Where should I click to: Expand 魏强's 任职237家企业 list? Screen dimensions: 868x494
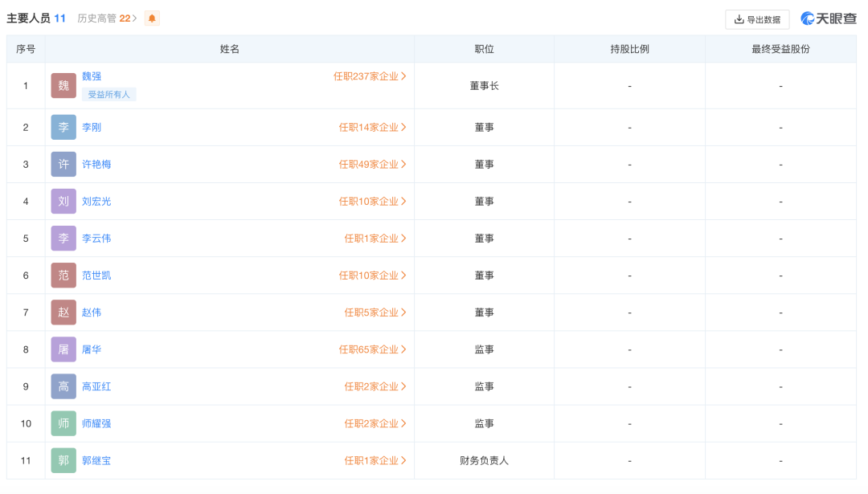(x=370, y=76)
